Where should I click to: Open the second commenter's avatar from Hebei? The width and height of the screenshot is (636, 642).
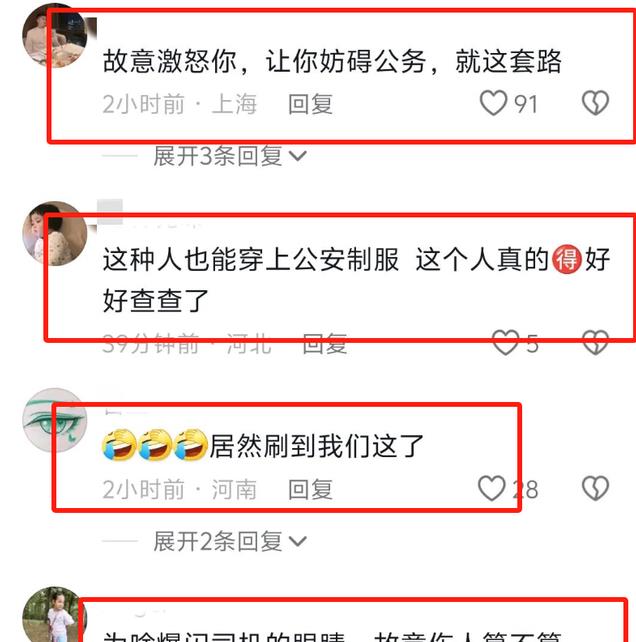click(54, 233)
